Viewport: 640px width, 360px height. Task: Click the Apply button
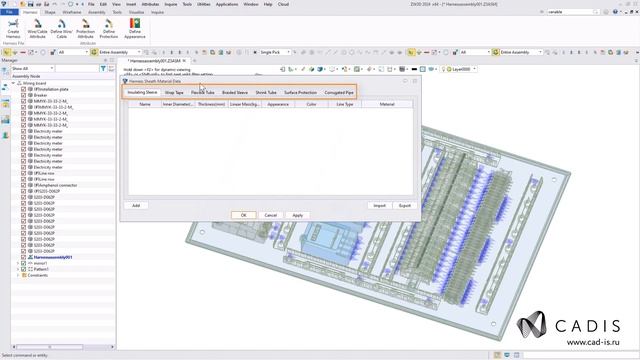tap(298, 215)
